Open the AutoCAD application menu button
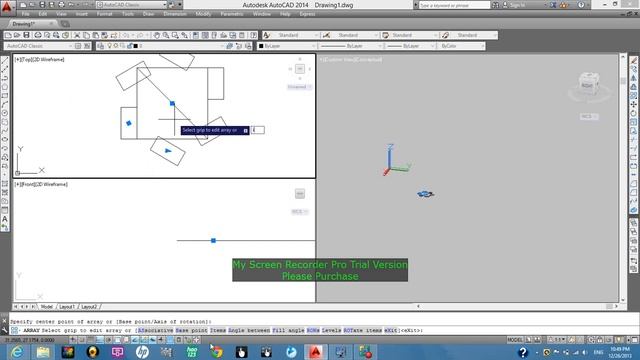This screenshot has height=360, width=640. coord(7,7)
